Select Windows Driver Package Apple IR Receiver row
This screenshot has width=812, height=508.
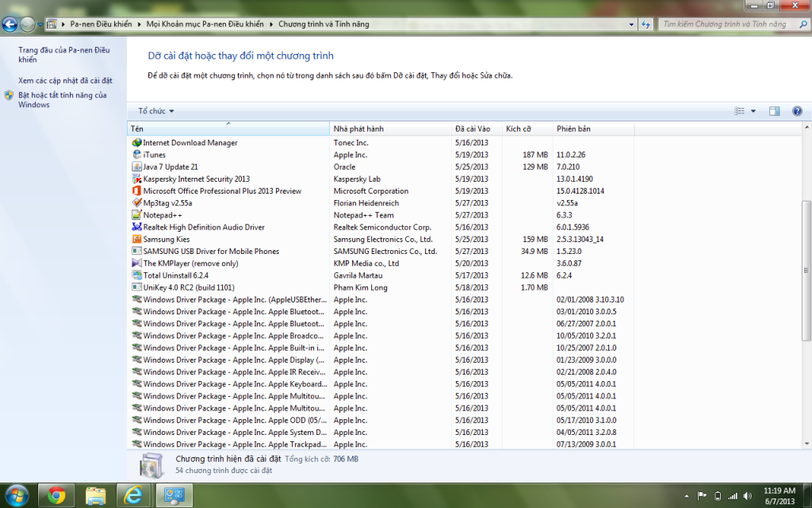[x=381, y=371]
